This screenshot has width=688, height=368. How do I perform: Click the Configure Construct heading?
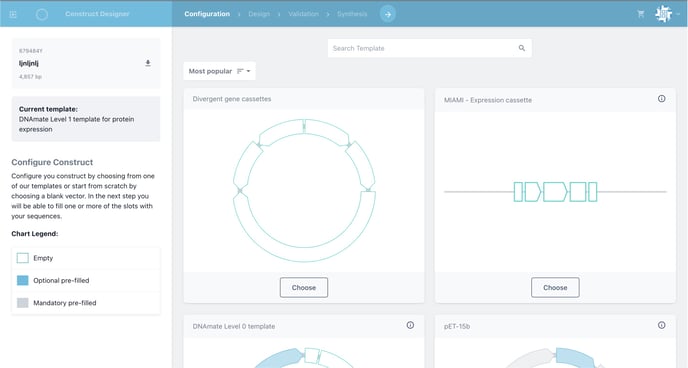(x=52, y=162)
